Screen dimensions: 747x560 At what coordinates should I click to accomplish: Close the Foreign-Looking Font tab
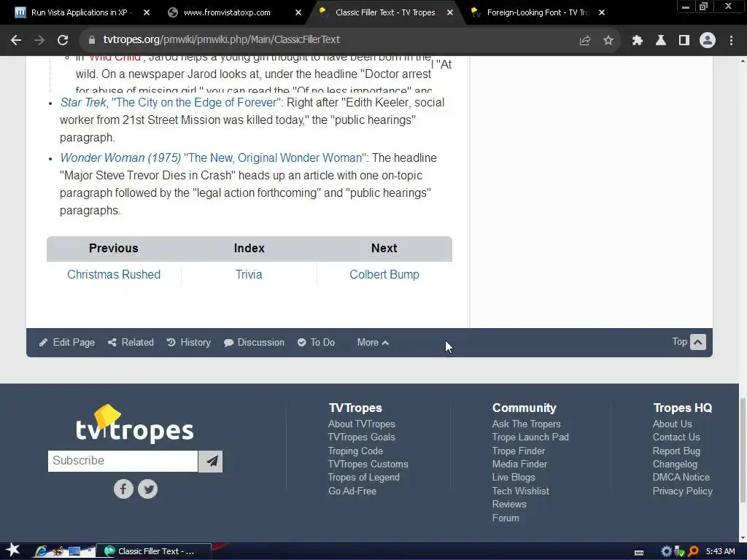click(x=602, y=12)
